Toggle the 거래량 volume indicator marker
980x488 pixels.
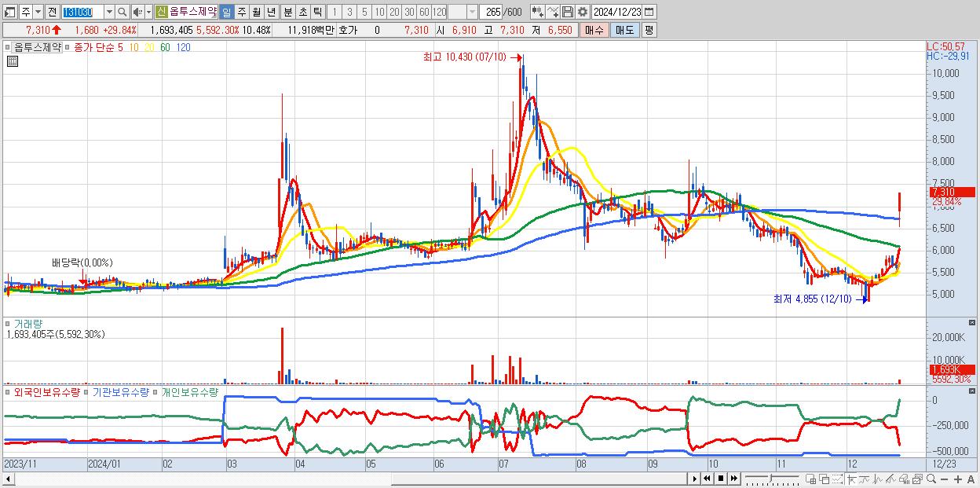point(8,324)
